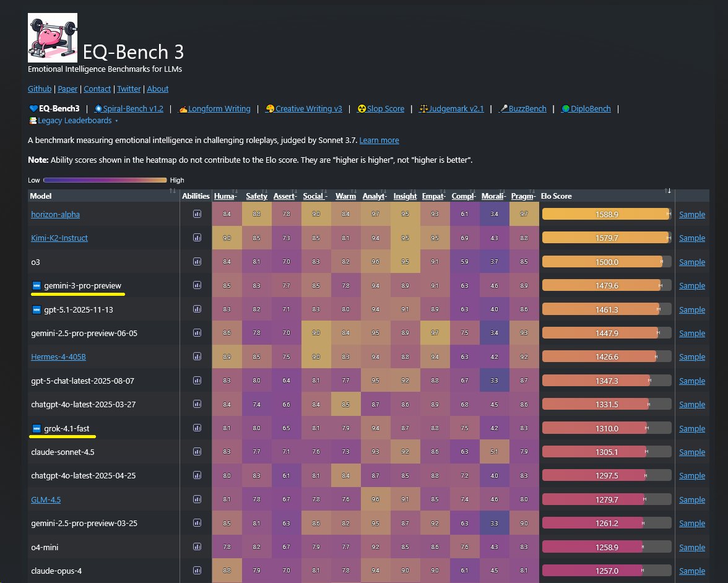
Task: Open the BuzzBench leaderboard
Action: tap(522, 109)
